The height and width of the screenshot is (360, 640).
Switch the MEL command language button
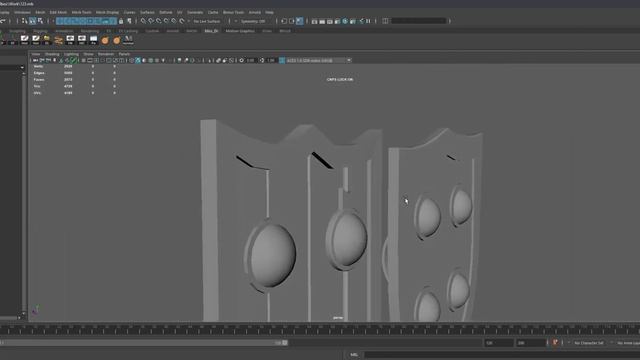354,355
